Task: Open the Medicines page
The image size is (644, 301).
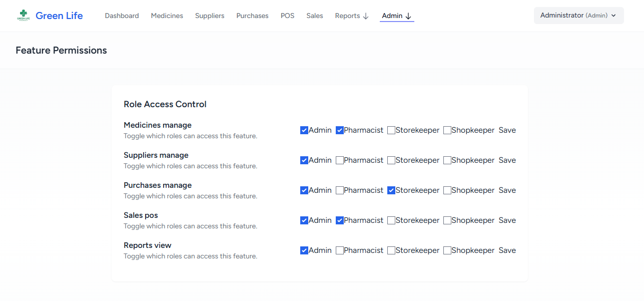Action: pyautogui.click(x=167, y=16)
